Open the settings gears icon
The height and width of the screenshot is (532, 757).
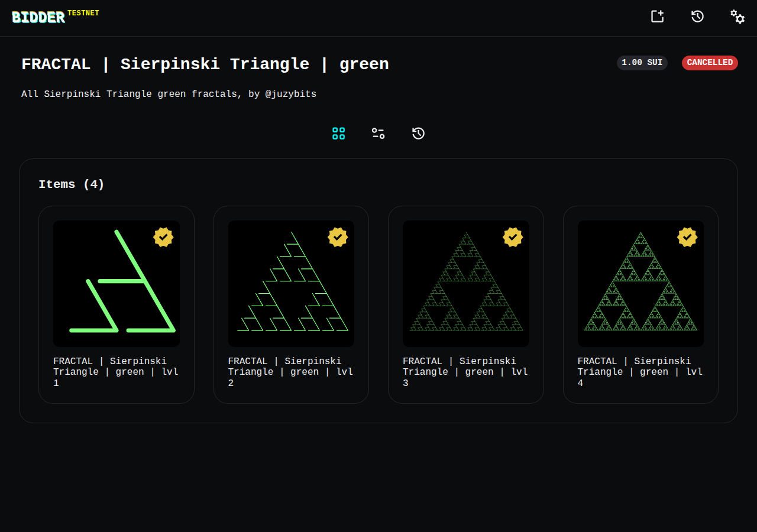[737, 17]
